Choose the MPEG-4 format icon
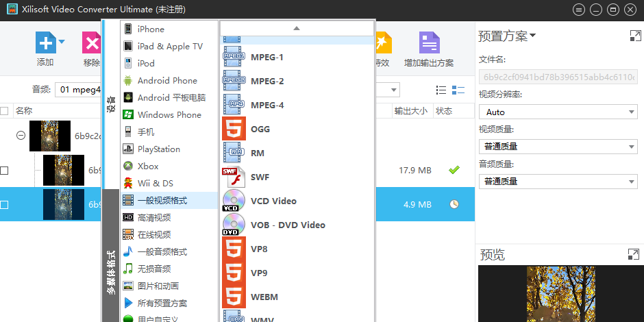 pyautogui.click(x=234, y=105)
